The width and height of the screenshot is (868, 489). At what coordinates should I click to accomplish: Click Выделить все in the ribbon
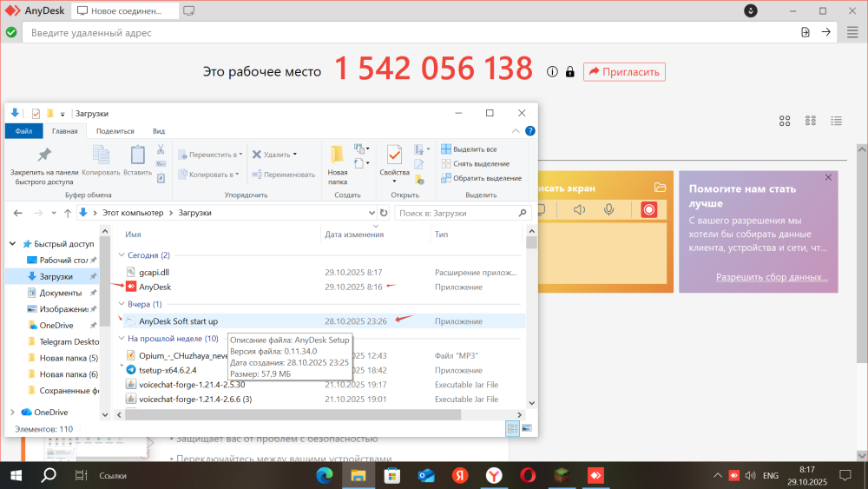[x=469, y=149]
